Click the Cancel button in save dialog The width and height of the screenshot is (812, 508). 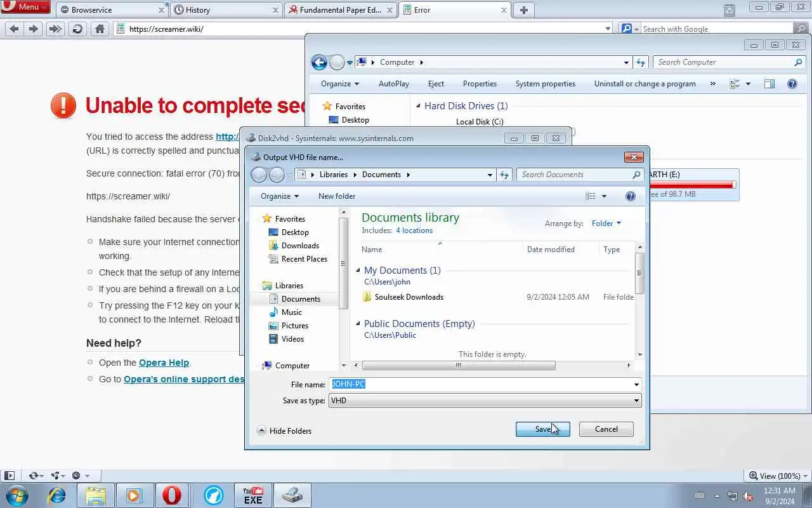pos(606,429)
